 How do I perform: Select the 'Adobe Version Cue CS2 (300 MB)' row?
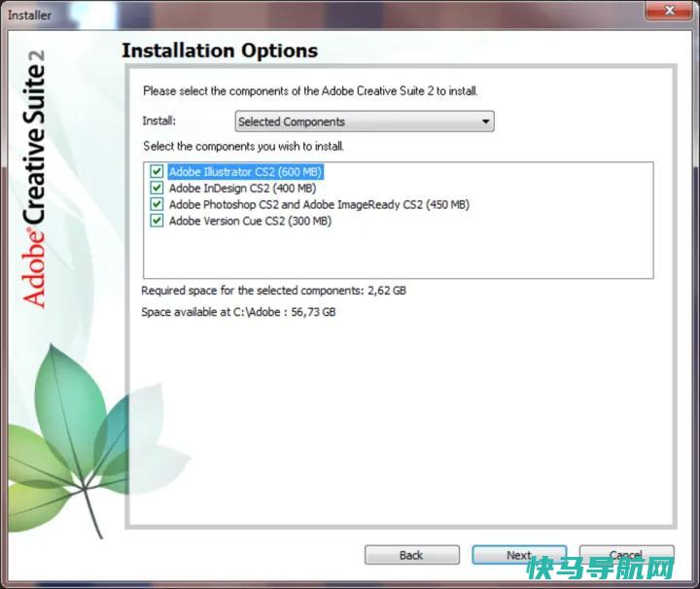250,222
